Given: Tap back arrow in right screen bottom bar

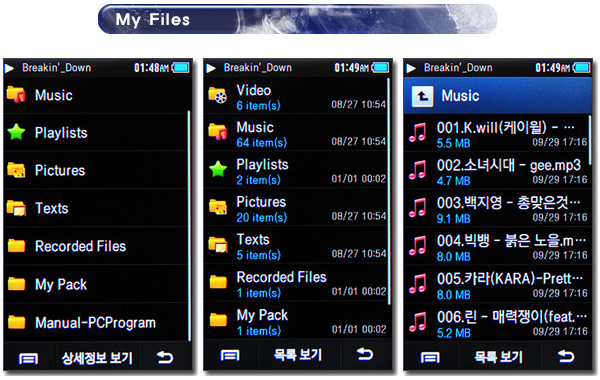Looking at the screenshot, I should tap(566, 356).
